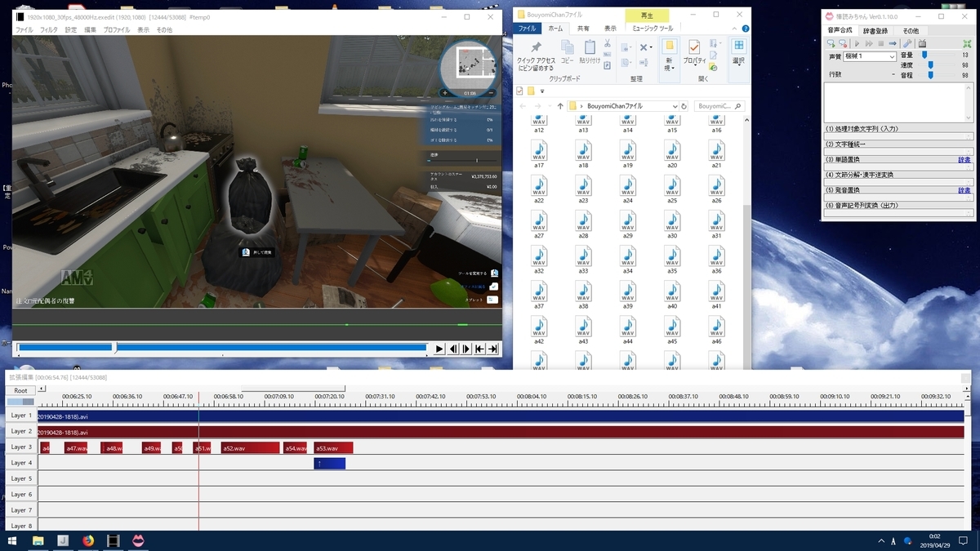Click 辞書 link beside 発音置換
980x551 pixels.
coord(964,190)
